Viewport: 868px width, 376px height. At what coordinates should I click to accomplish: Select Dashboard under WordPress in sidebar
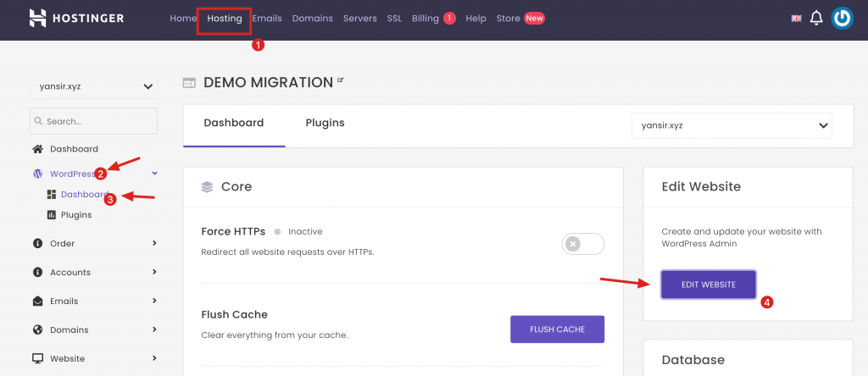click(x=82, y=194)
